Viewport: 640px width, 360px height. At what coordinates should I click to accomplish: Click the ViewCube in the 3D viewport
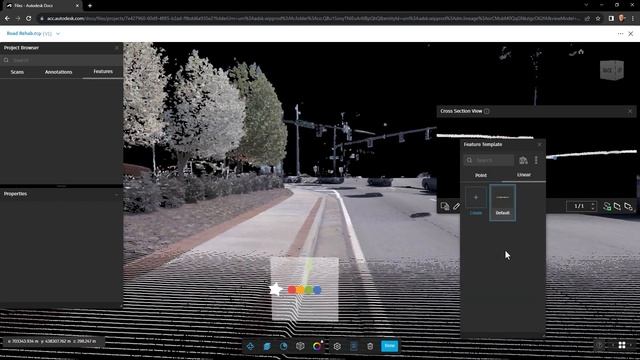612,70
